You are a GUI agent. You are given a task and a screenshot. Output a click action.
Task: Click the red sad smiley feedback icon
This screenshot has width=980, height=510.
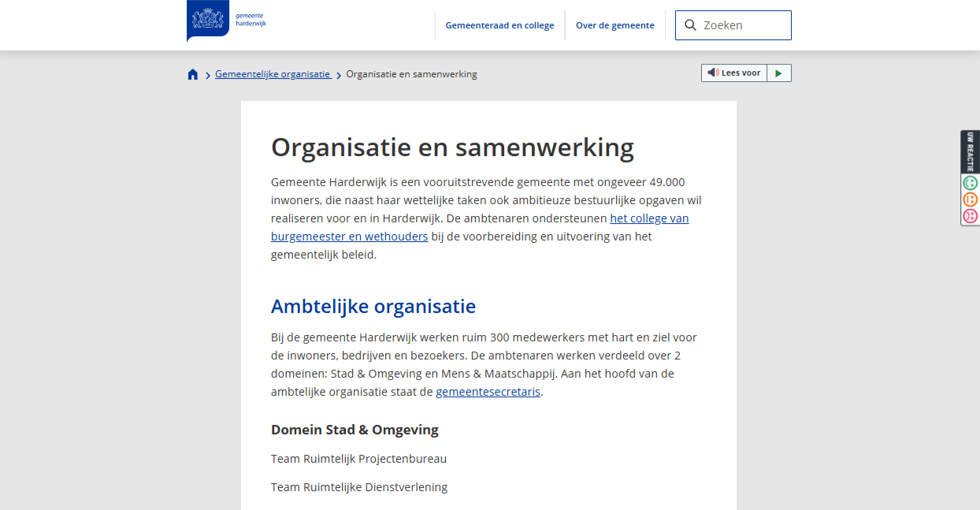[x=971, y=216]
